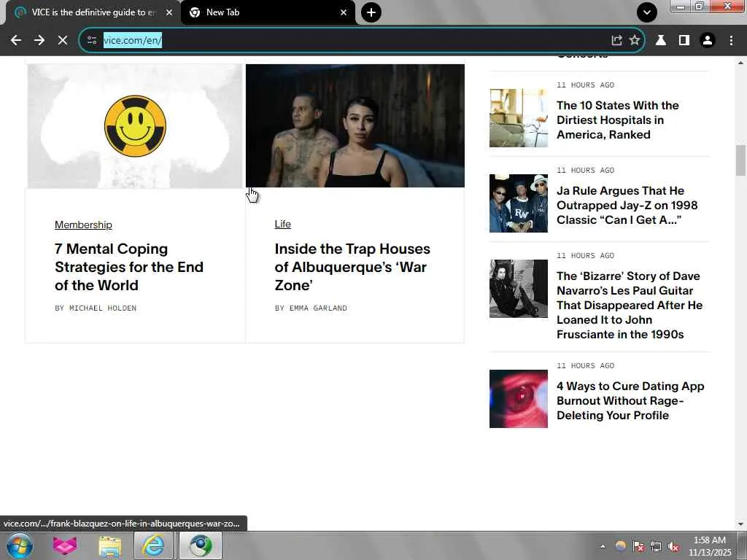Expand the tab search dropdown

[647, 12]
